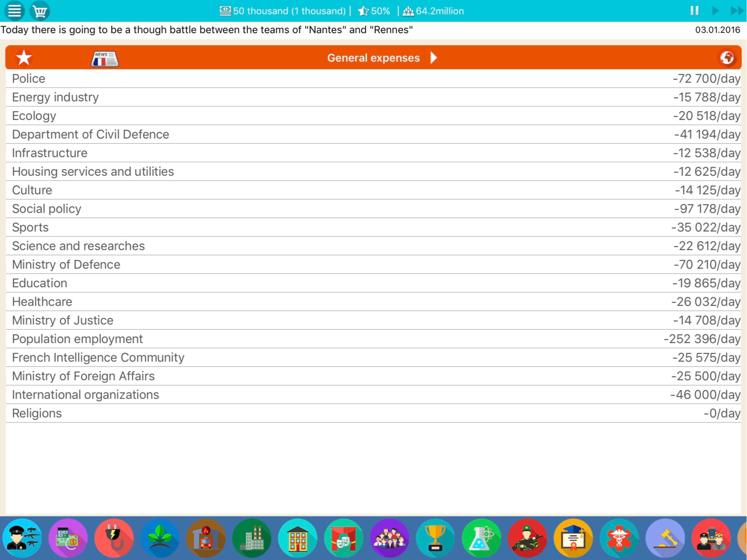This screenshot has height=560, width=747.
Task: Select French Intelligence Community row
Action: (x=373, y=357)
